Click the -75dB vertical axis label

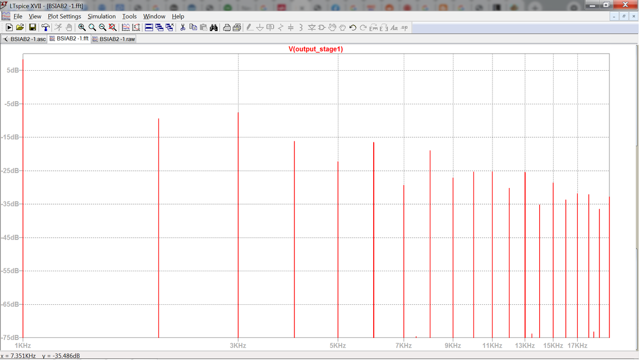11,337
